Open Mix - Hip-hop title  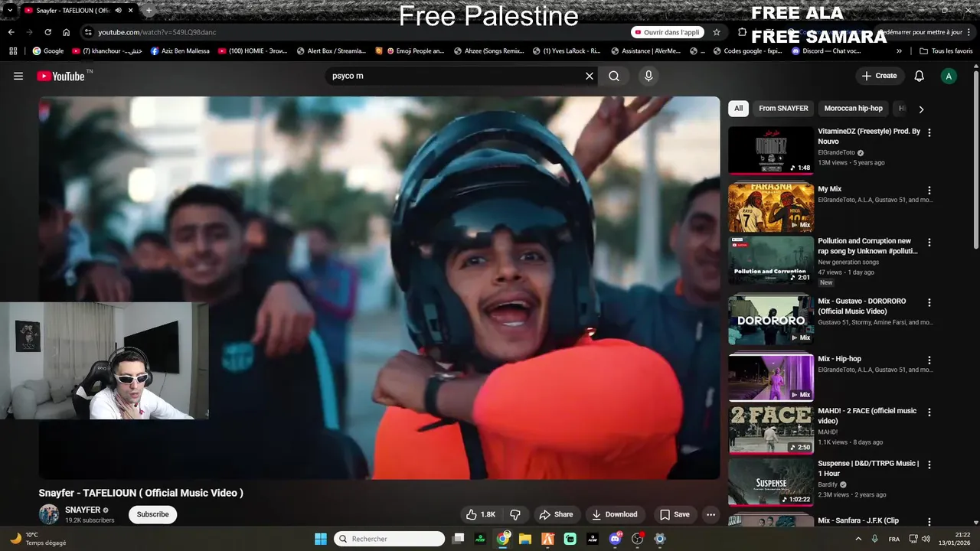click(839, 359)
